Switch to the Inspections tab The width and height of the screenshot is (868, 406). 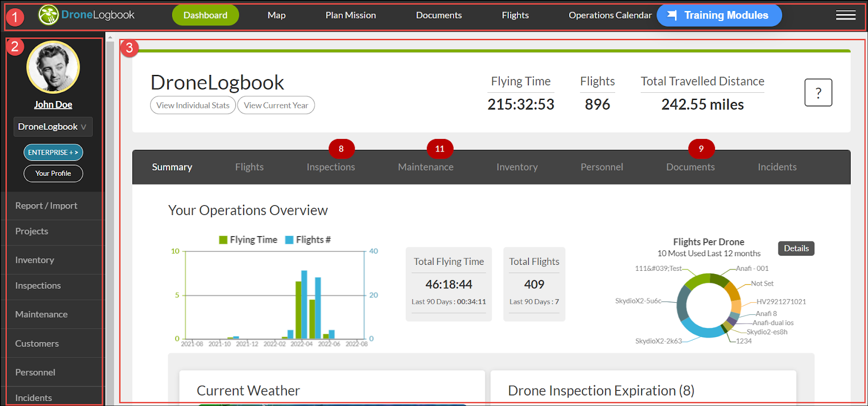(331, 167)
